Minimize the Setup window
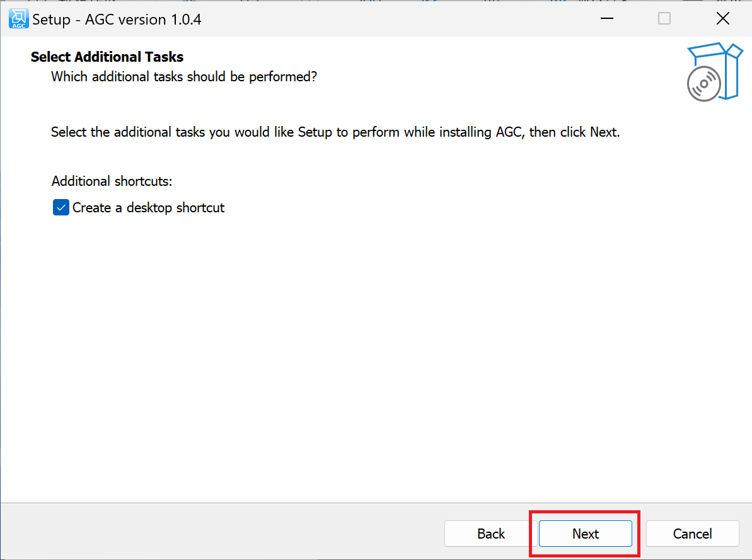This screenshot has width=752, height=560. [606, 19]
